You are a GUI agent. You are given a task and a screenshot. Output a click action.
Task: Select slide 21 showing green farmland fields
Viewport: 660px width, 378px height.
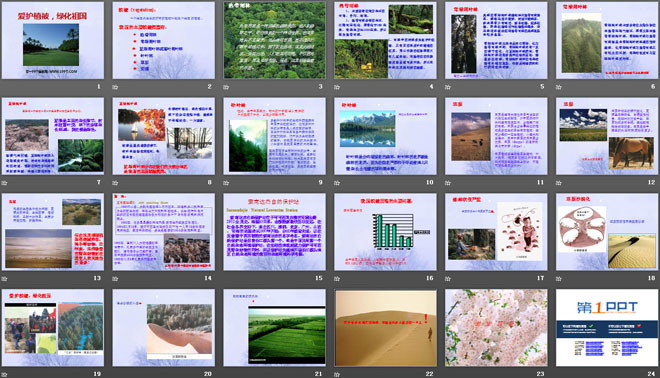coord(274,327)
